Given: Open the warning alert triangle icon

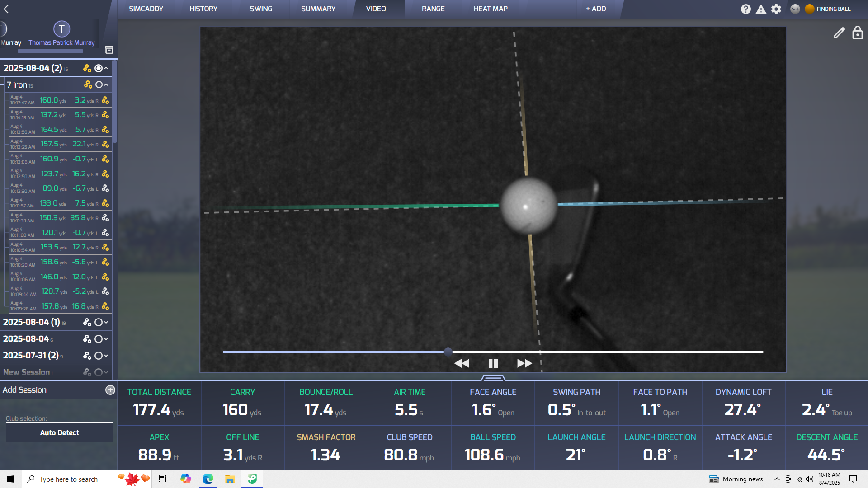Looking at the screenshot, I should (x=761, y=9).
